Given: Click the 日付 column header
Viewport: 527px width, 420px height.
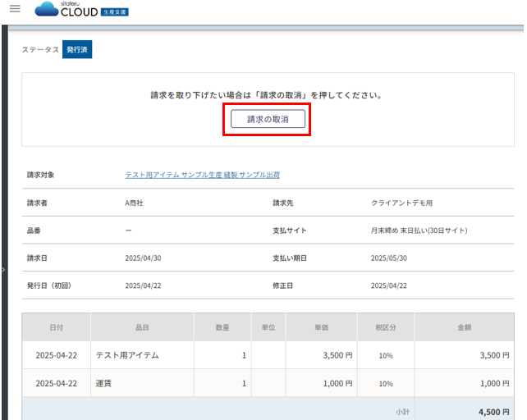Looking at the screenshot, I should coord(56,327).
